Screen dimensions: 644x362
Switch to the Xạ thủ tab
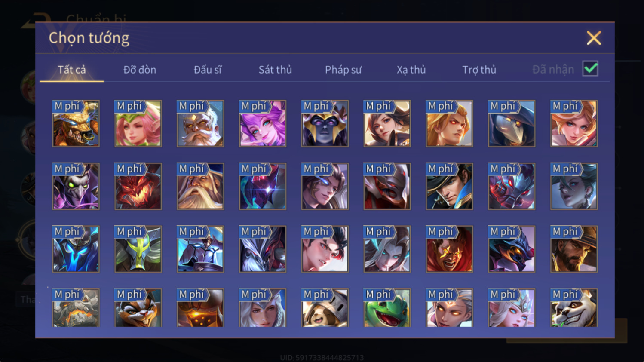[411, 70]
